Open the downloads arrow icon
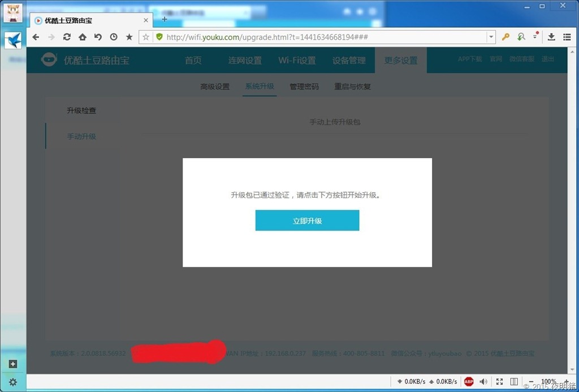579x392 pixels. click(551, 37)
